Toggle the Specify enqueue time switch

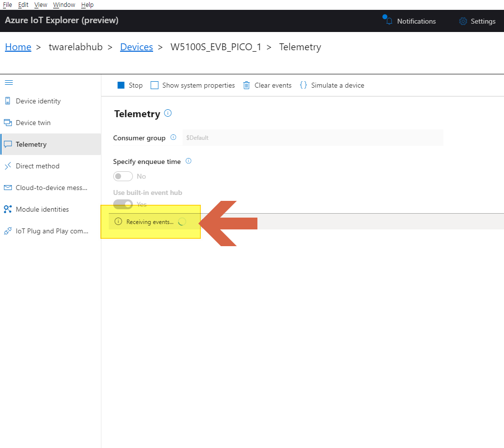pyautogui.click(x=123, y=176)
